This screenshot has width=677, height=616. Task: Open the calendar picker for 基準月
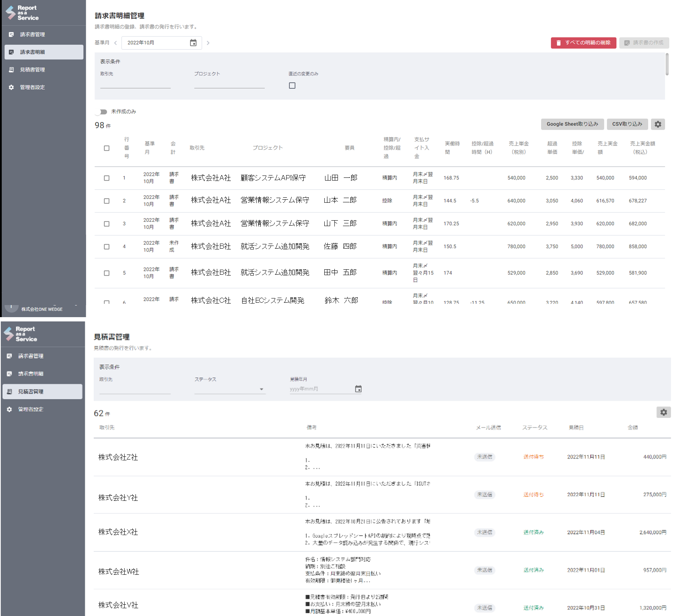pos(193,43)
